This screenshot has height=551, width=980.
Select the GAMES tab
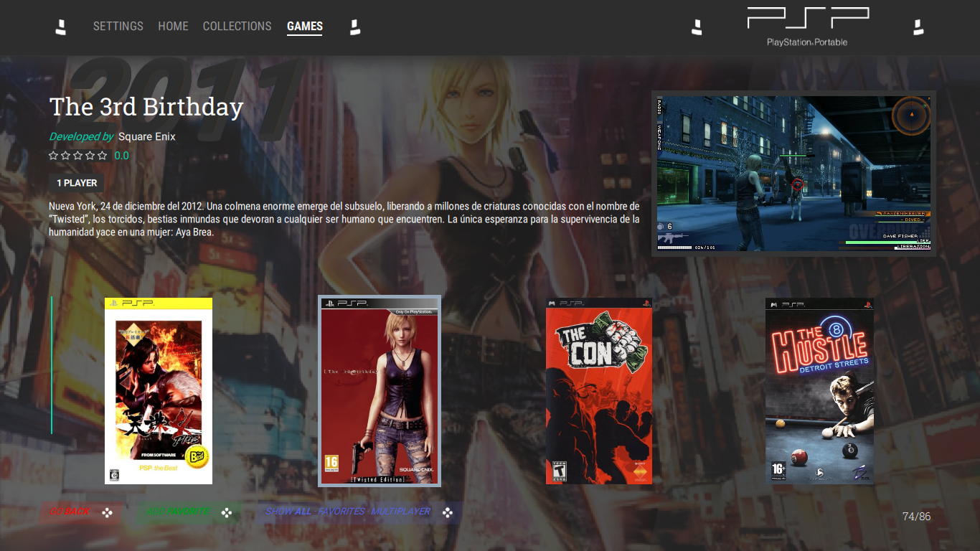click(x=305, y=27)
